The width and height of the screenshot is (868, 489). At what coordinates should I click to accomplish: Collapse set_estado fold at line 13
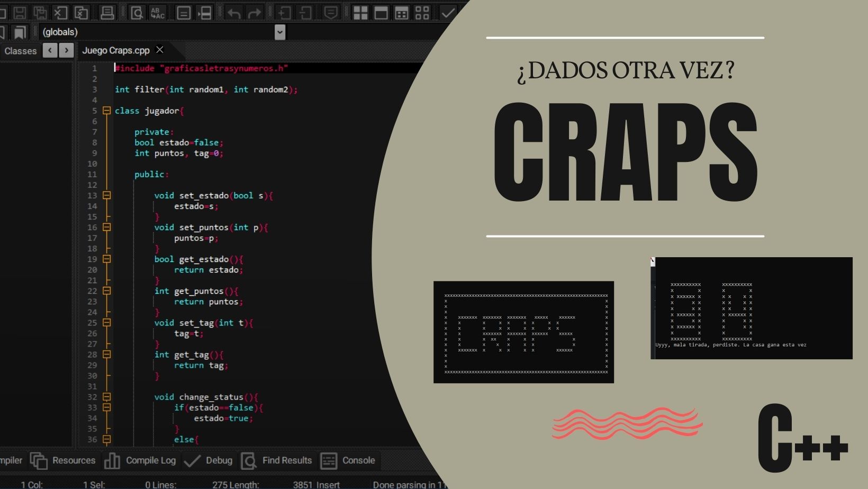[x=106, y=195]
